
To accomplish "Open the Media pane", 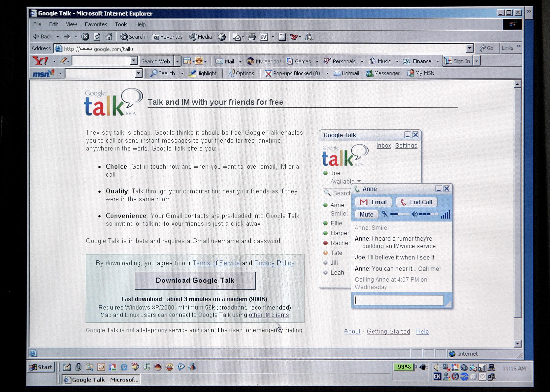I will point(201,37).
